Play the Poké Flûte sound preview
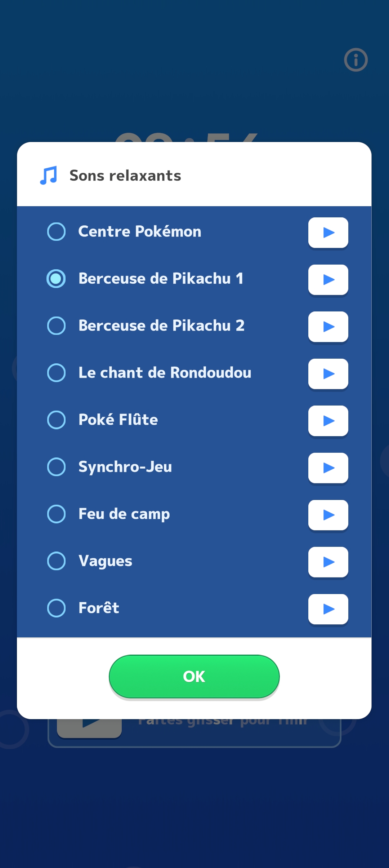This screenshot has width=389, height=868. click(x=328, y=421)
